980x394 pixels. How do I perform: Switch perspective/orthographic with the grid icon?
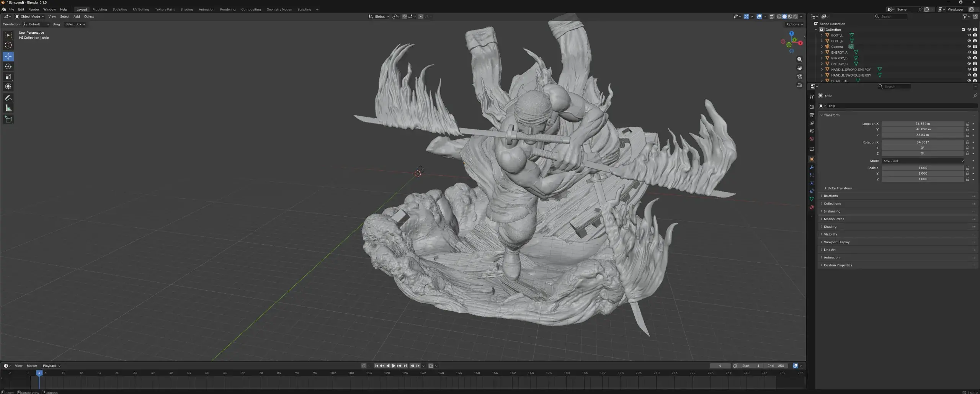pyautogui.click(x=799, y=85)
